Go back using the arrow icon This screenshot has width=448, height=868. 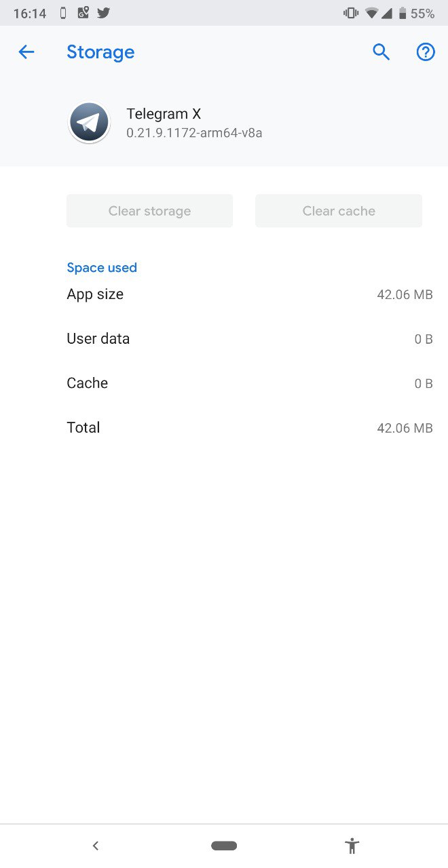click(26, 52)
